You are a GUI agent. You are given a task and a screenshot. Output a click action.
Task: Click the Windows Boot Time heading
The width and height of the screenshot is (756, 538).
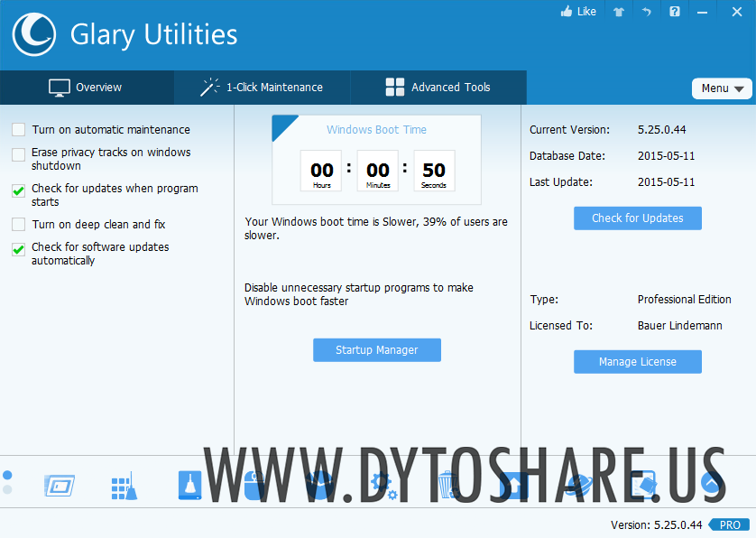pos(376,129)
